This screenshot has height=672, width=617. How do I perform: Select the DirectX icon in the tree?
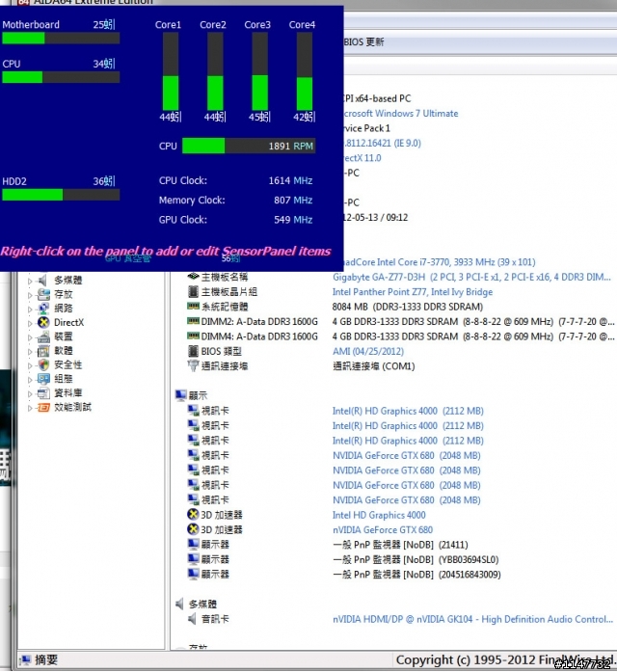tap(43, 322)
